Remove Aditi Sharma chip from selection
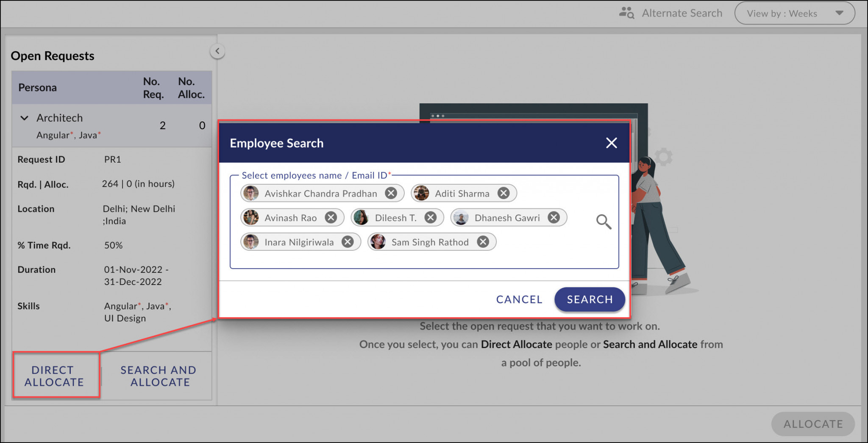 coord(504,193)
